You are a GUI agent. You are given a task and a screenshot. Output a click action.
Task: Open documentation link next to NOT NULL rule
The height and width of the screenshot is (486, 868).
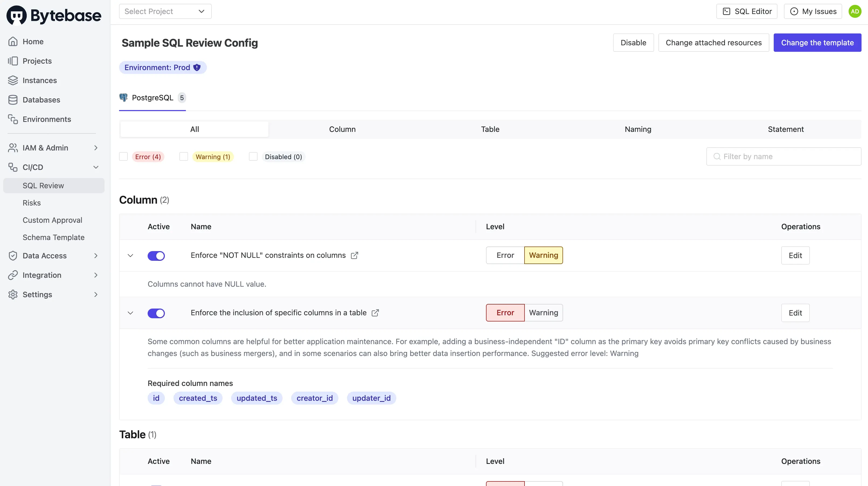pos(354,256)
